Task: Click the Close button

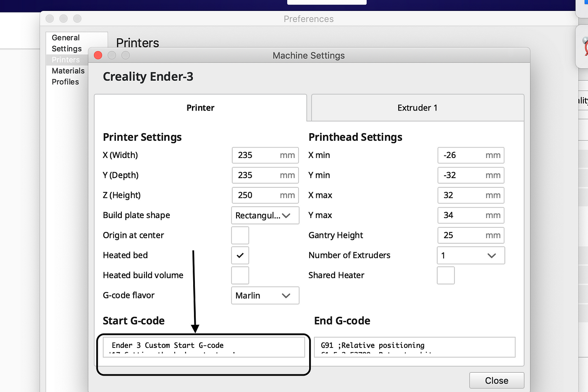Action: click(x=496, y=381)
